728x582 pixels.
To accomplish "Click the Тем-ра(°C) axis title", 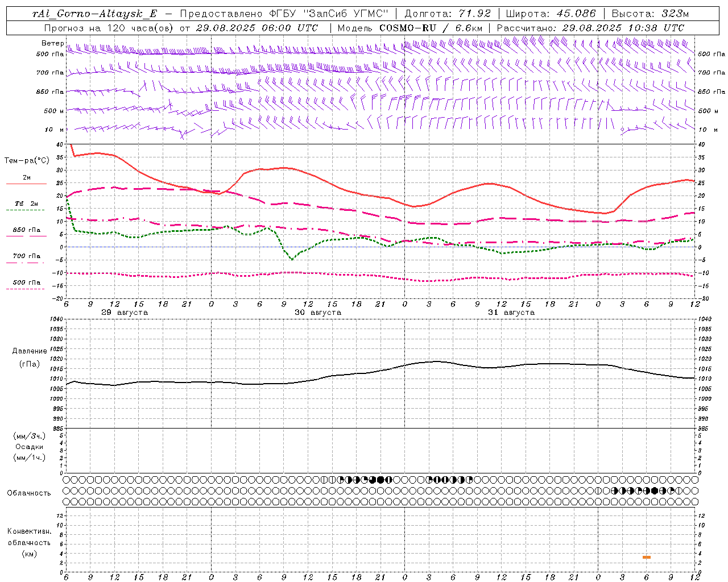I will tap(27, 161).
